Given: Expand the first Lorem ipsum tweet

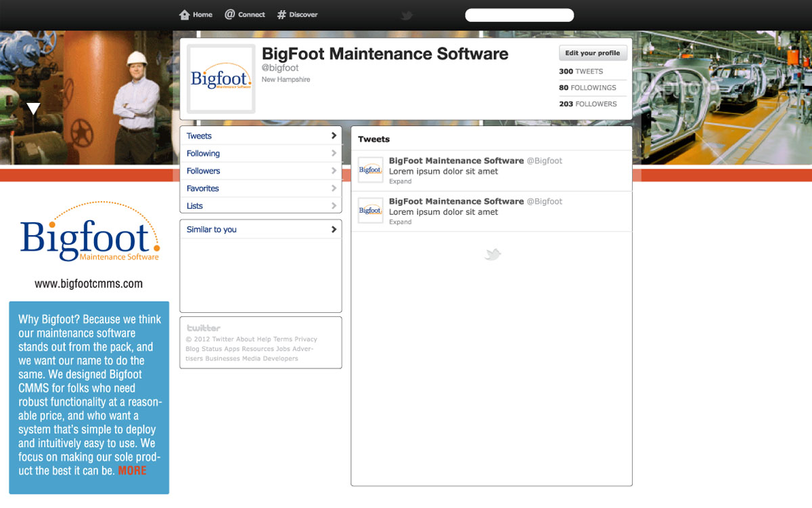Looking at the screenshot, I should tap(400, 182).
